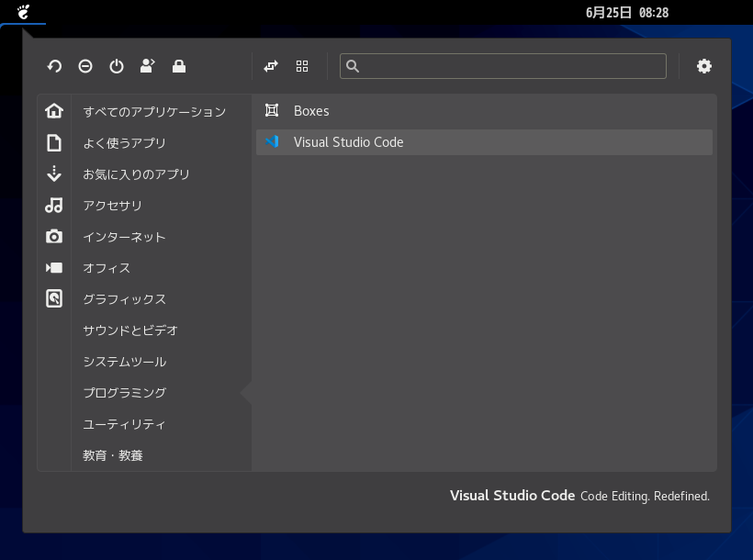Select the お気に入りのアプリ category

(137, 174)
